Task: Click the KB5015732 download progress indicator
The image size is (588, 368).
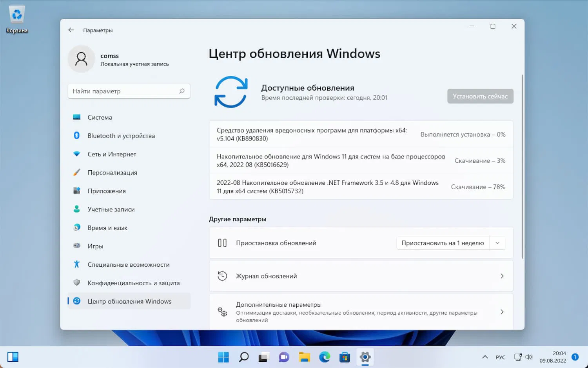Action: click(478, 187)
